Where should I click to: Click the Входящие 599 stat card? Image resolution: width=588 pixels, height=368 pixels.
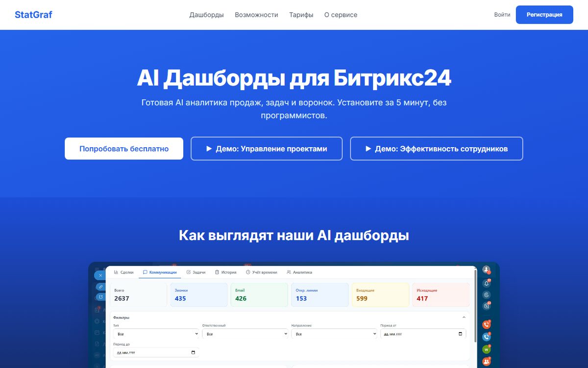click(380, 295)
